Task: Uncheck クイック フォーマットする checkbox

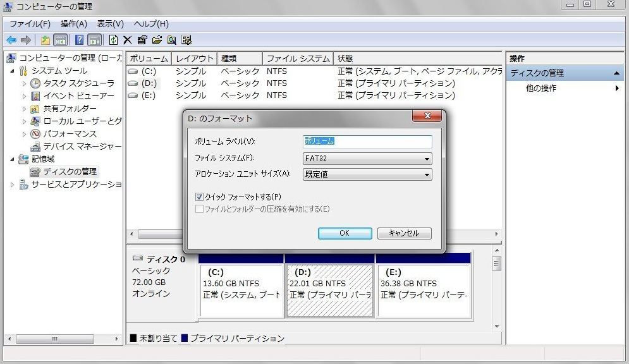Action: click(199, 197)
